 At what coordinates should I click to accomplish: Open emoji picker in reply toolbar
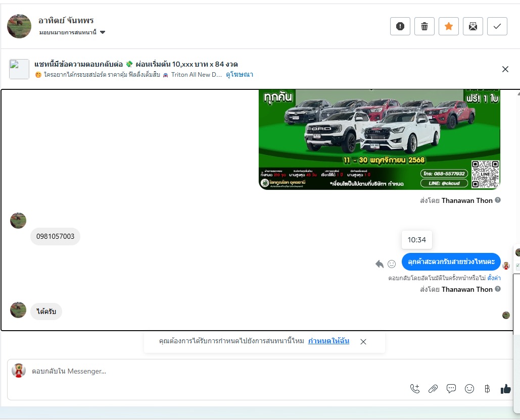(x=469, y=389)
